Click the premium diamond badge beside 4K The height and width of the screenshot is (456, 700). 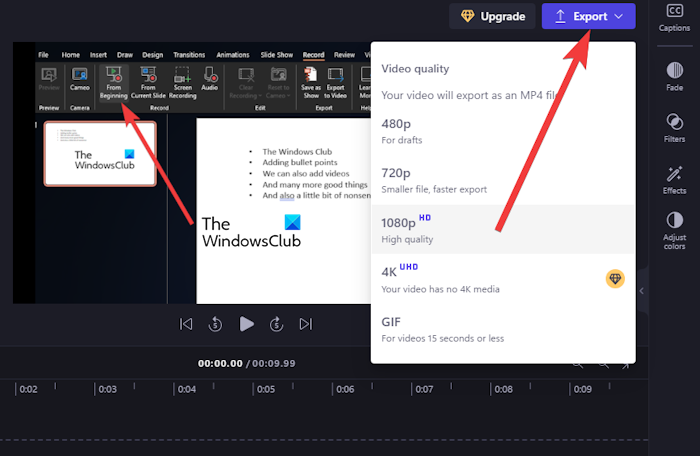(x=615, y=279)
